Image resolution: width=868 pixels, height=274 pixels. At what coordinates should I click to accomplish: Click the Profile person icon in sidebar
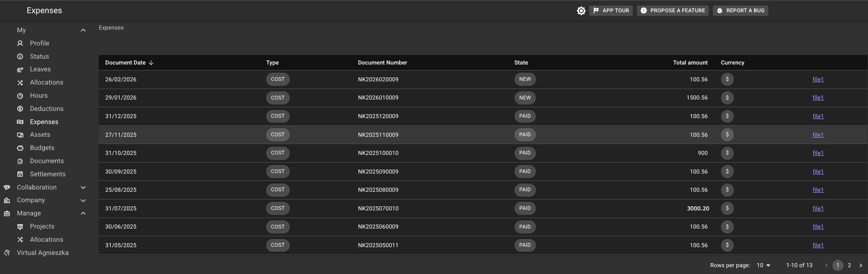[x=20, y=43]
